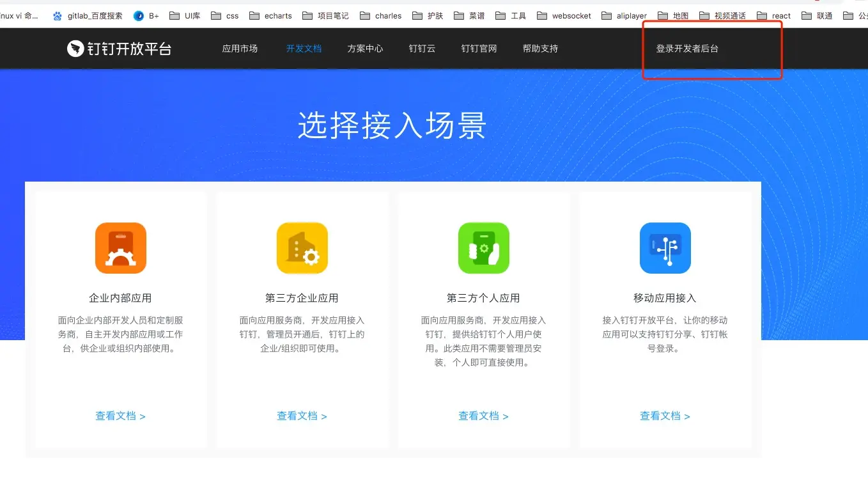Open the gitlab_百度搜索 bookmark
Image resolution: width=868 pixels, height=477 pixels.
[x=88, y=16]
